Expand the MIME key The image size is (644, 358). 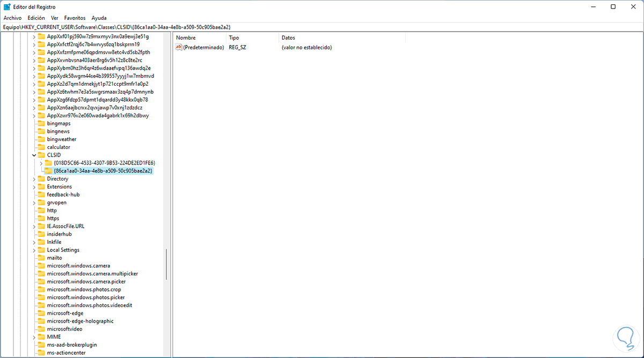point(34,337)
